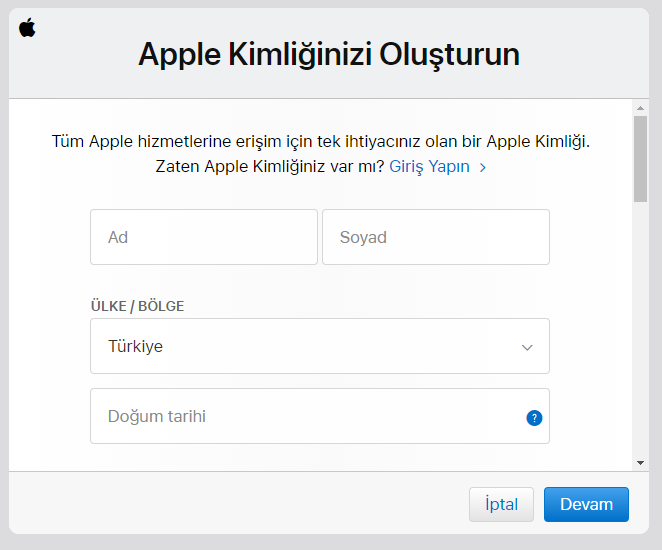The height and width of the screenshot is (550, 662).
Task: Click the Zaten Apple Kimliğiniz var mı text
Action: 270,167
